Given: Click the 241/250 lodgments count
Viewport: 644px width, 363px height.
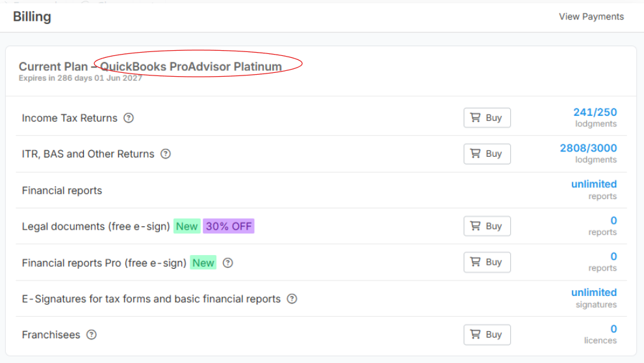Looking at the screenshot, I should click(x=595, y=113).
